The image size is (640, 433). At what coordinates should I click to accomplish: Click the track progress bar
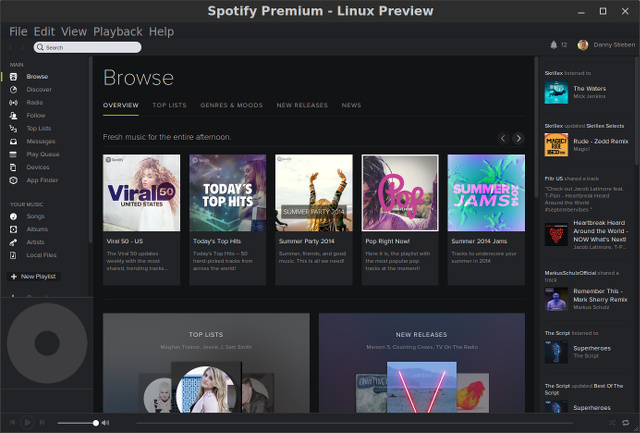(355, 423)
